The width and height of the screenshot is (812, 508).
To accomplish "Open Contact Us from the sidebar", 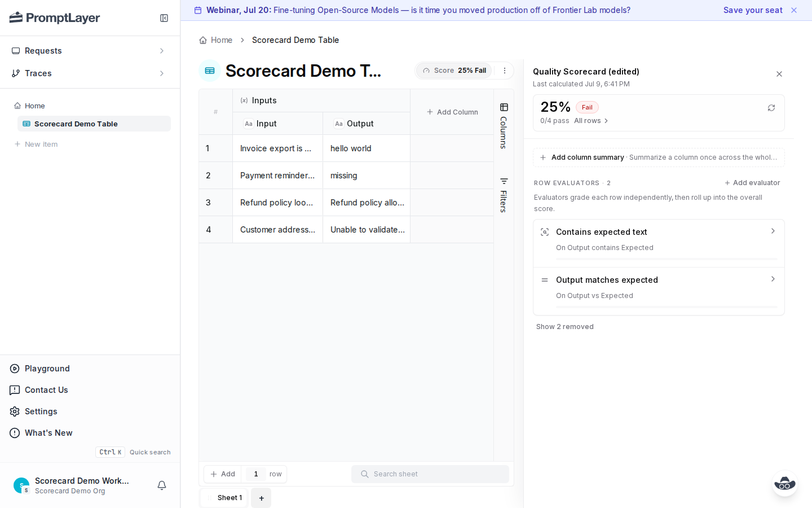I will point(90,390).
